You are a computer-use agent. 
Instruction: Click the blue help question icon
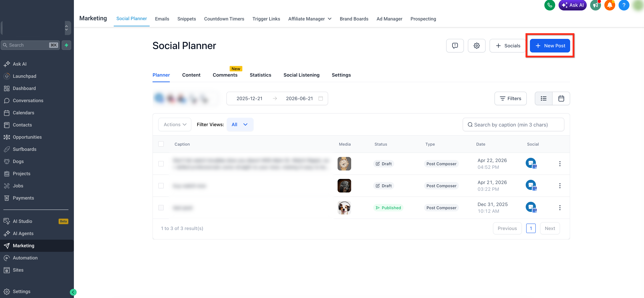pyautogui.click(x=624, y=5)
